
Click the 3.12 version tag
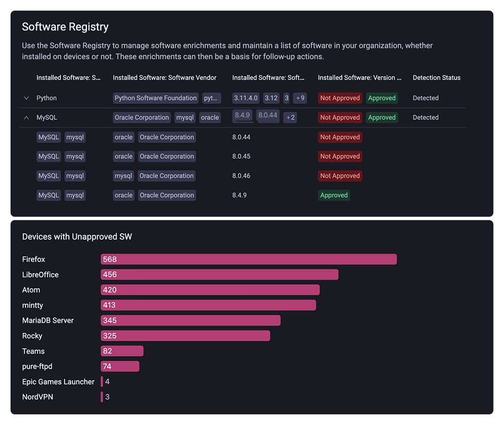pos(271,98)
